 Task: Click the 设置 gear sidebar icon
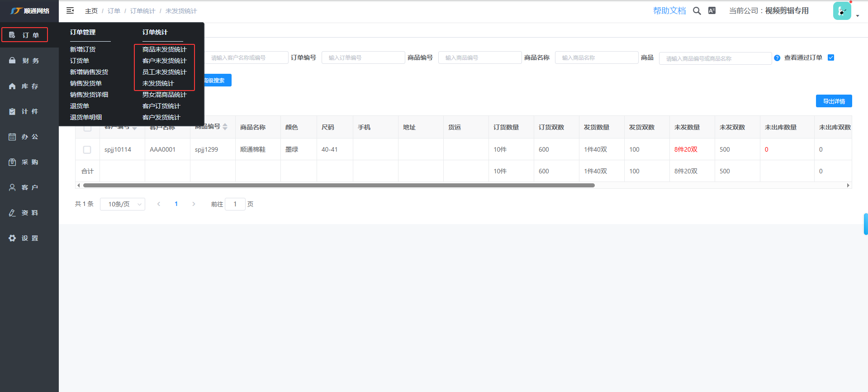pyautogui.click(x=12, y=238)
